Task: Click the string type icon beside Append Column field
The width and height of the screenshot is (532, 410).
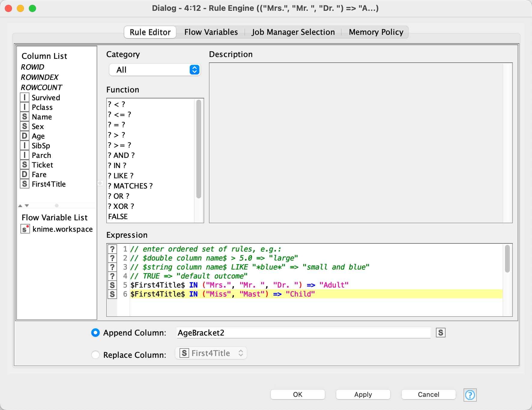Action: coord(440,333)
